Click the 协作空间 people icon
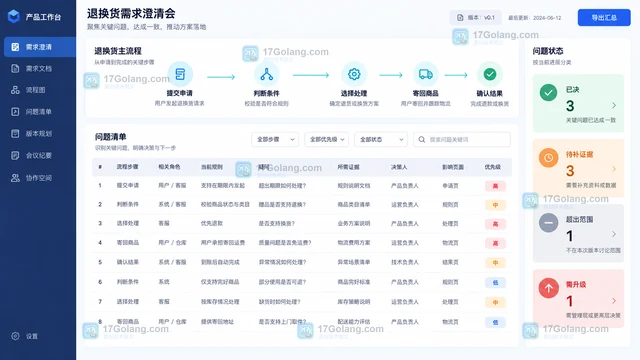The image size is (640, 360). 15,178
